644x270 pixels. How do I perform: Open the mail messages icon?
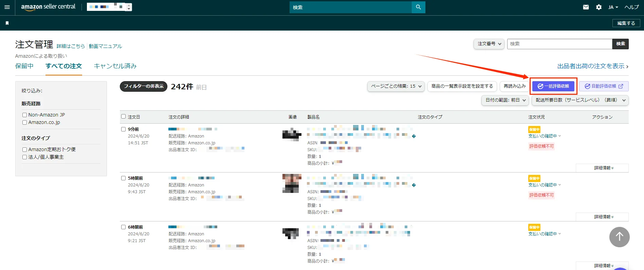point(586,7)
